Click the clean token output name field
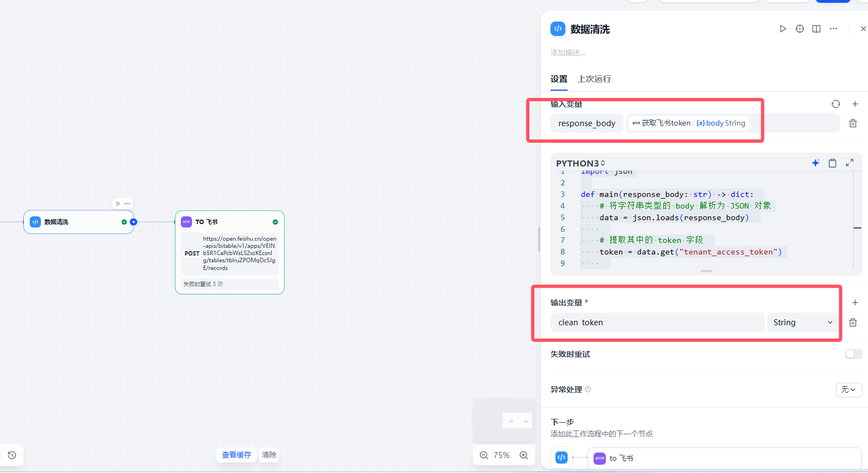 [657, 323]
